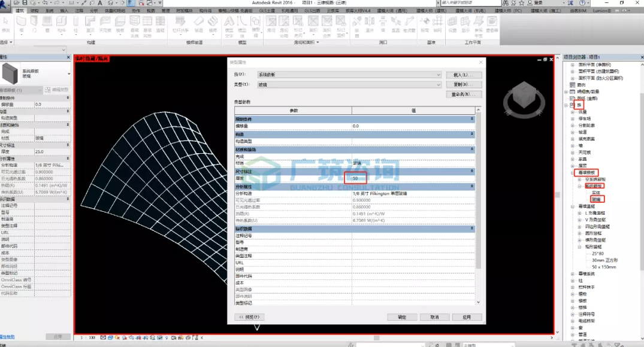Click the 重命名(R) button in dialog
The width and height of the screenshot is (644, 347).
coord(464,95)
